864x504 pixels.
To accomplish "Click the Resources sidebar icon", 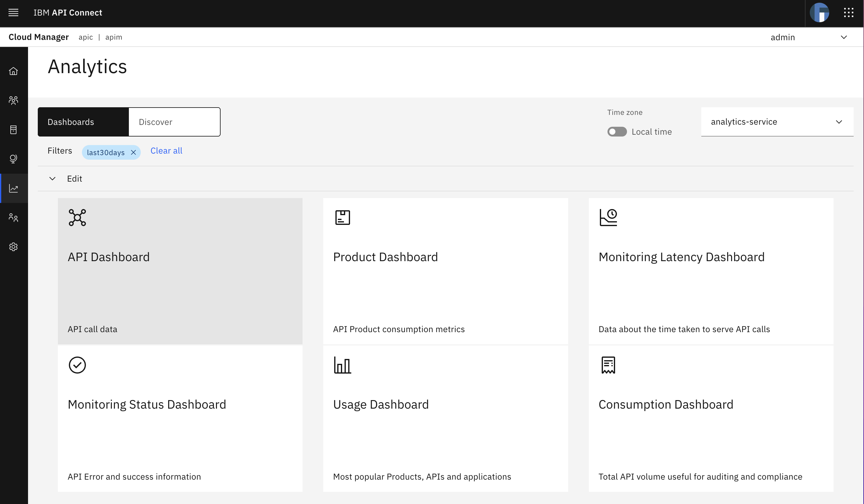I will click(x=13, y=130).
